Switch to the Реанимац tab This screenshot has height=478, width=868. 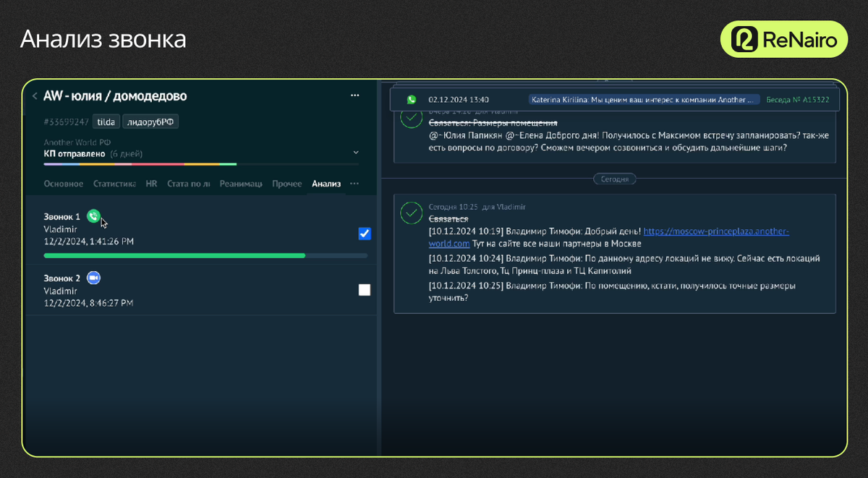click(241, 184)
